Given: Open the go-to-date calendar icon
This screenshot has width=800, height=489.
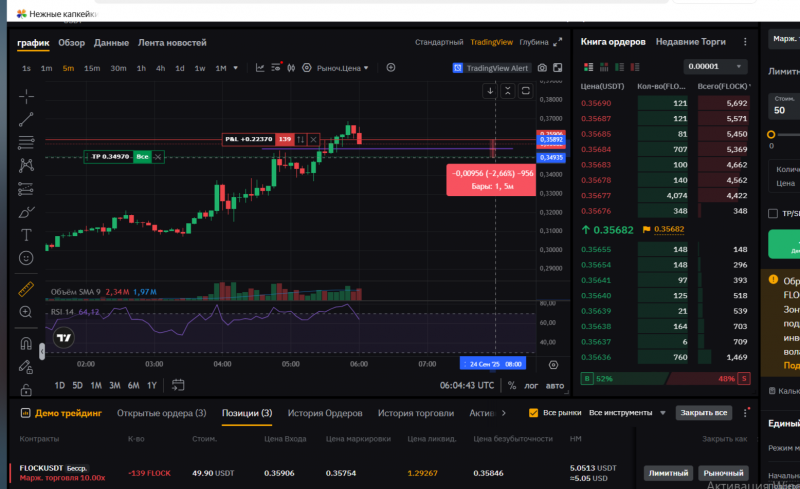Looking at the screenshot, I should pos(178,385).
